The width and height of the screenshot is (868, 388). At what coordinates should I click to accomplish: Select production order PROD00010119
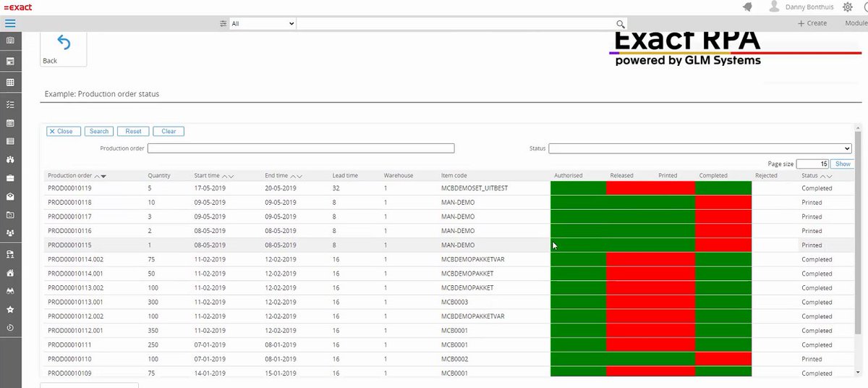pos(69,188)
